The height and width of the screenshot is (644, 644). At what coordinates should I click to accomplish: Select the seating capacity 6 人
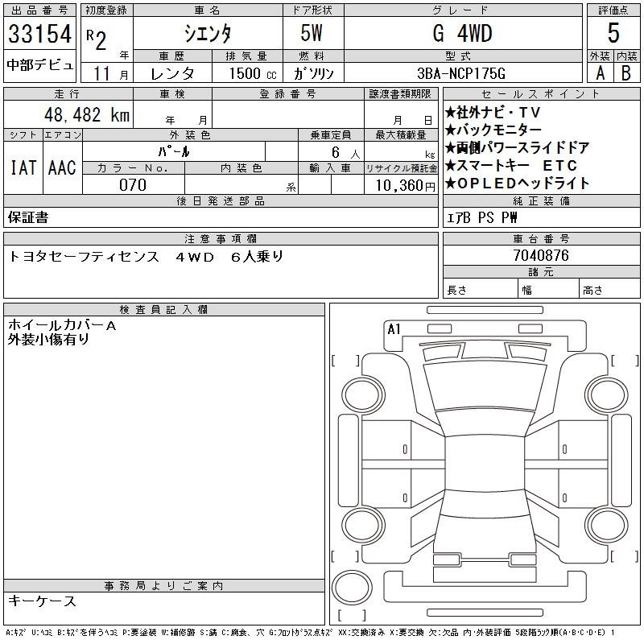tap(346, 152)
